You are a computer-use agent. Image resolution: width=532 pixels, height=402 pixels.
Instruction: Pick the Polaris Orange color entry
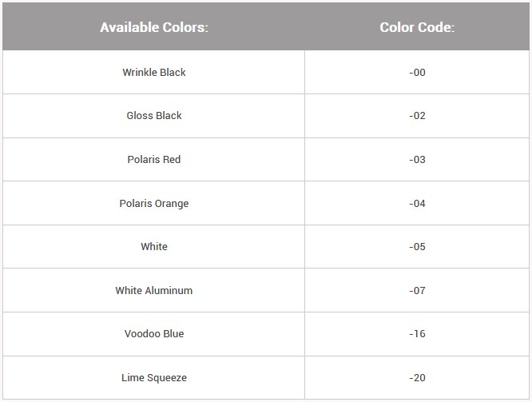click(x=154, y=203)
